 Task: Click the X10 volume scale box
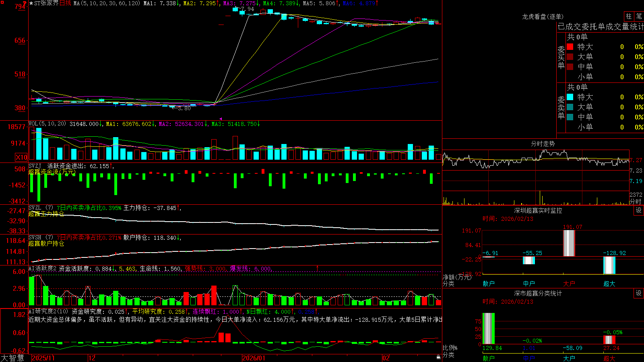[21, 157]
